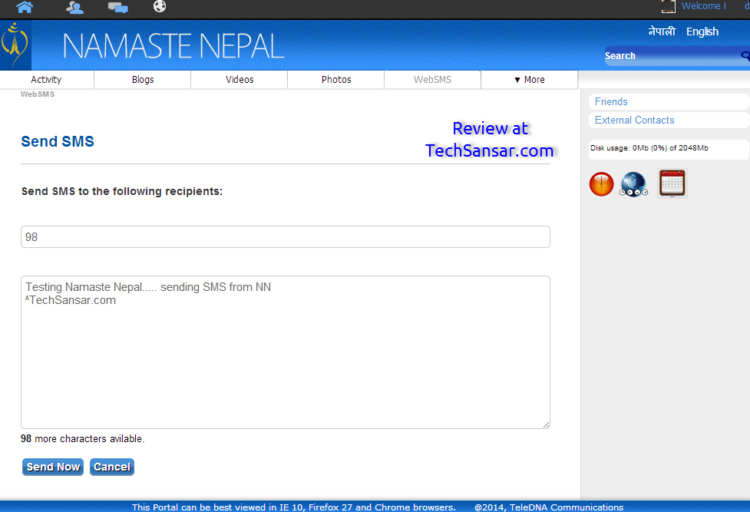Open the Videos tab
750x512 pixels.
pyautogui.click(x=240, y=79)
